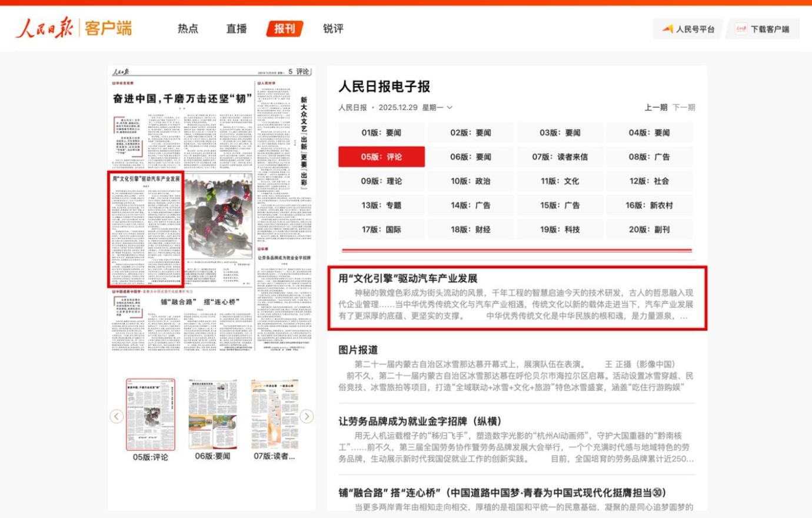Screen dimensions: 812x518
Task: Click the 人民日报客户端 logo
Action: (x=72, y=27)
